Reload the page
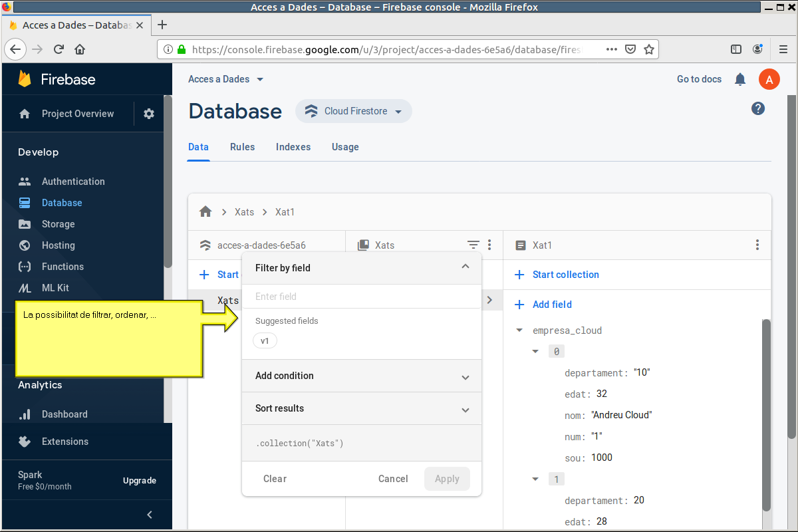Screen dimensions: 798x532 (x=59, y=49)
